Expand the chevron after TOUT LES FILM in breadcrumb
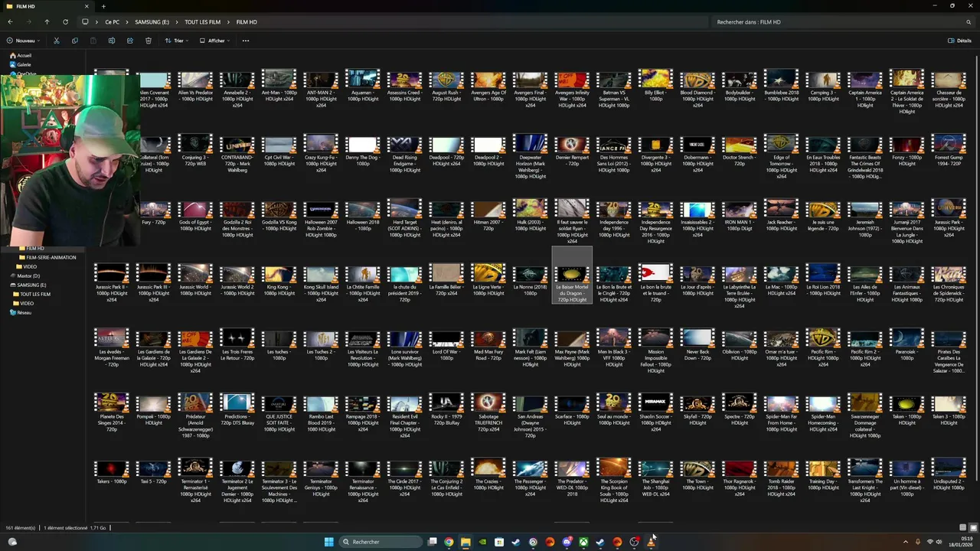This screenshot has width=980, height=551. pyautogui.click(x=228, y=22)
